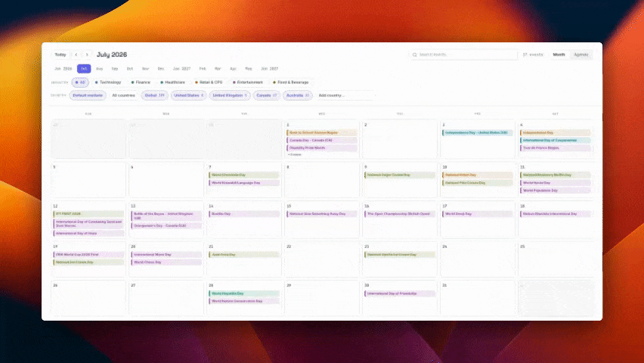
Task: Toggle the Healthcare industry filter
Action: pos(172,82)
